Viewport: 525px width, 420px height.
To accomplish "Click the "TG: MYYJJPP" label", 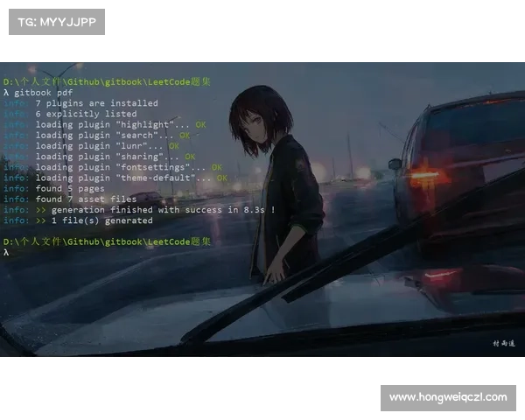I will click(x=57, y=22).
